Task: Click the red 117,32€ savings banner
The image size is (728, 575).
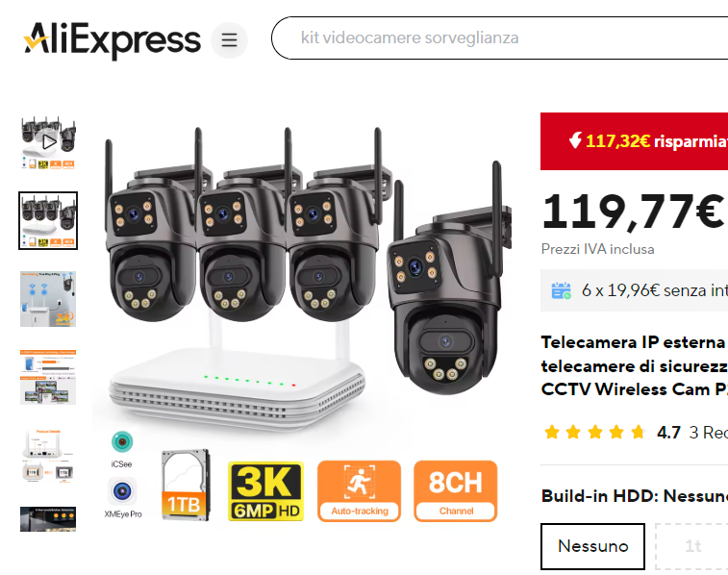Action: tap(634, 141)
